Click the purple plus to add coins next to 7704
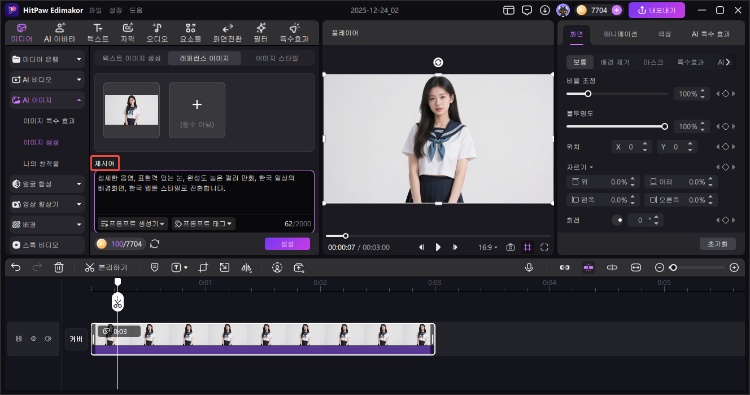Image resolution: width=750 pixels, height=395 pixels. (617, 10)
